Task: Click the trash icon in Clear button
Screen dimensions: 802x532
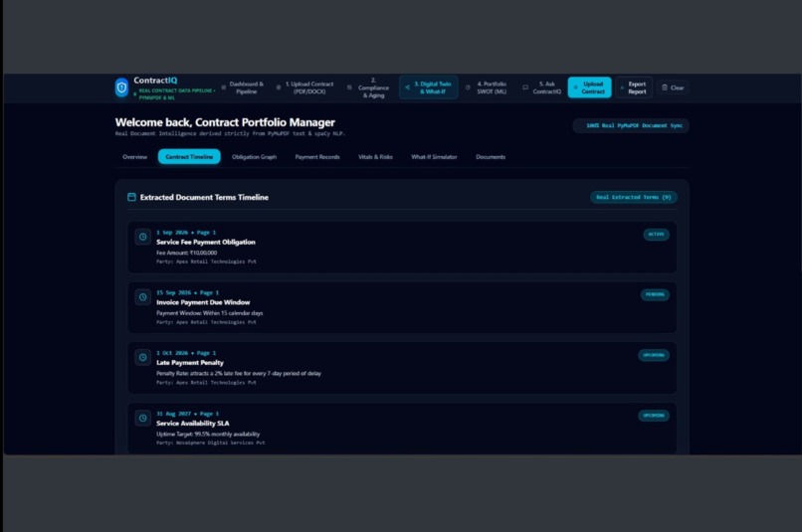Action: coord(665,88)
